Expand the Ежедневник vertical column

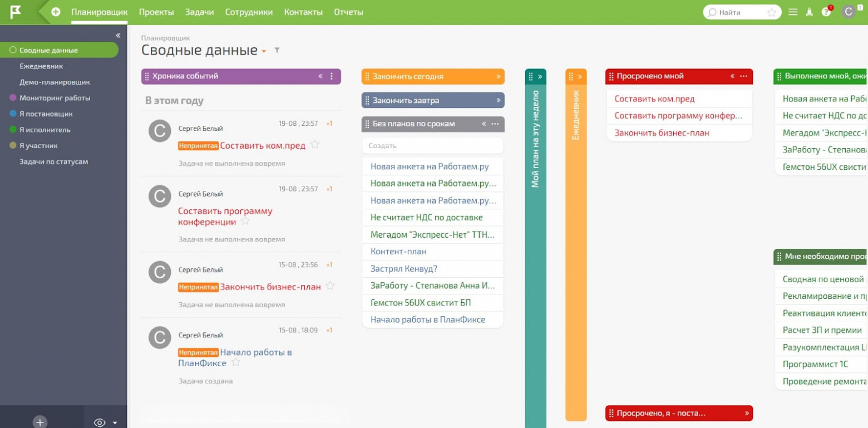(x=580, y=77)
